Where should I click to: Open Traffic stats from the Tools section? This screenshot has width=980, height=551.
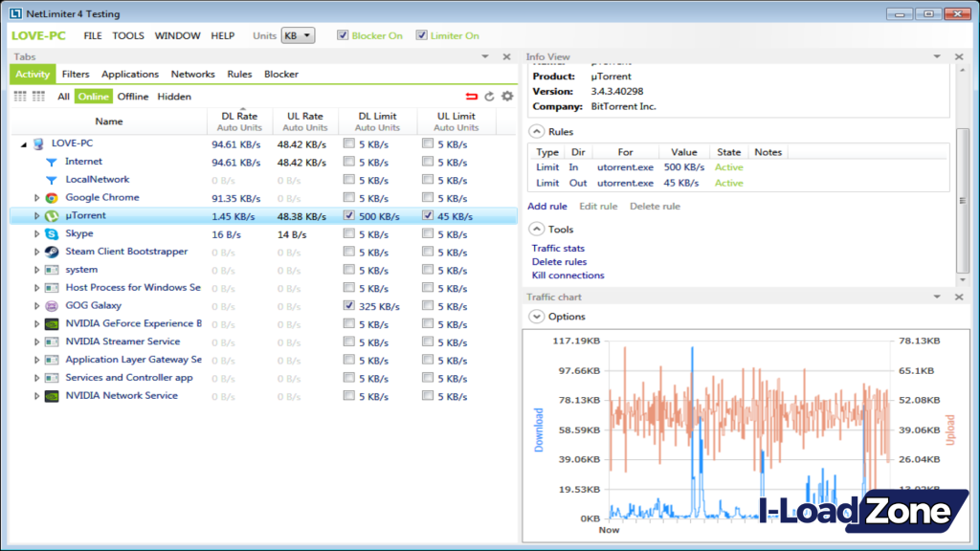pos(558,248)
